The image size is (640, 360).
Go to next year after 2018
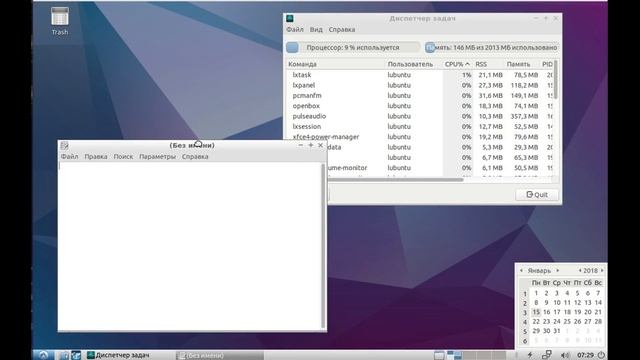pos(602,271)
